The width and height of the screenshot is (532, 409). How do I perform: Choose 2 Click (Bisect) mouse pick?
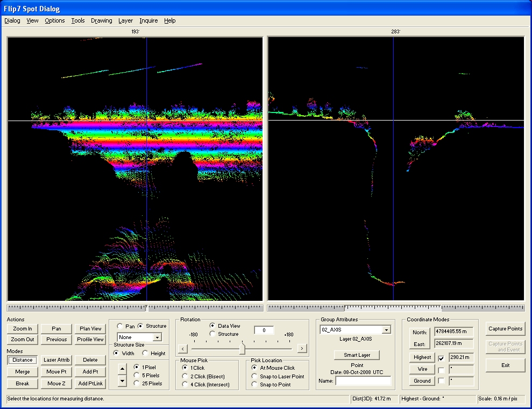pos(186,376)
